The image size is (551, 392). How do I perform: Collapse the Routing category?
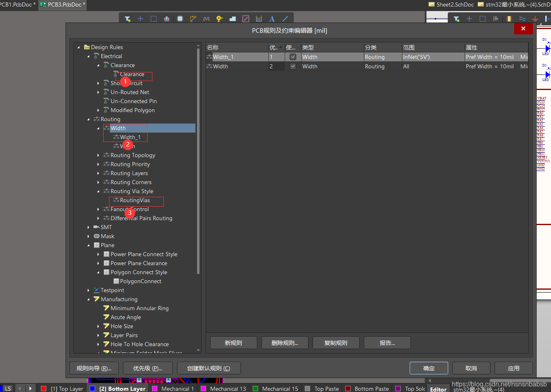88,119
